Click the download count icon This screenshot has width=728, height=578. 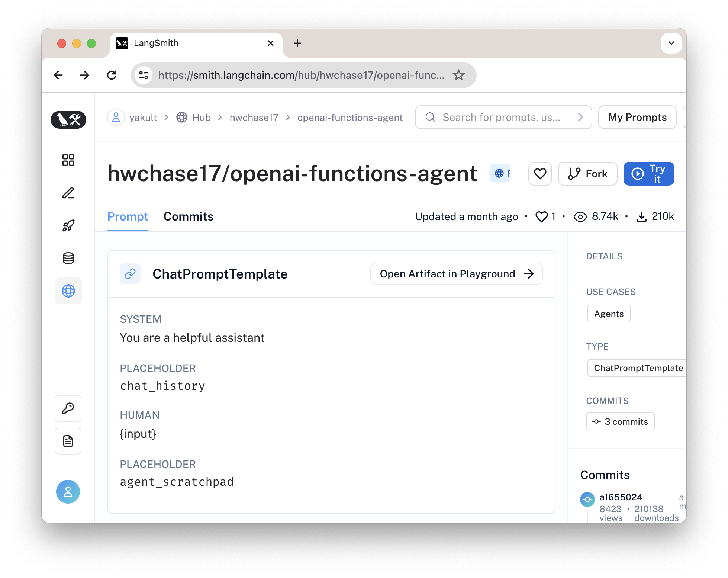642,216
